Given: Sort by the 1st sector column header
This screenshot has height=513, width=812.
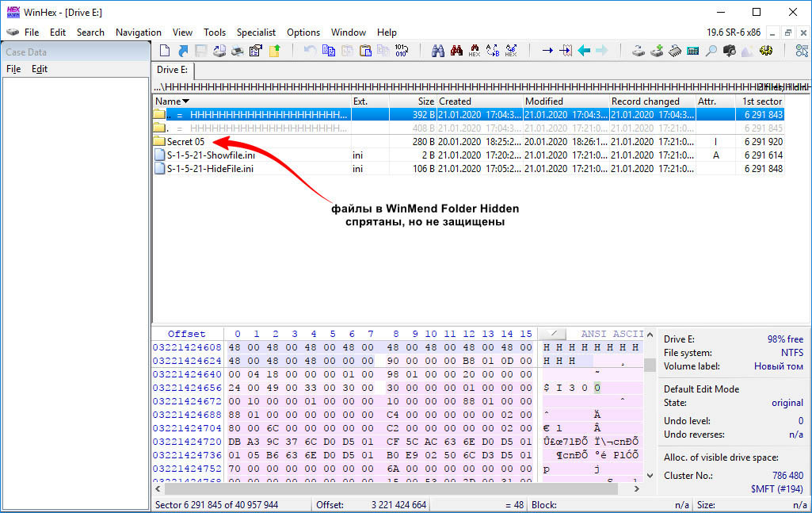Looking at the screenshot, I should [x=760, y=101].
